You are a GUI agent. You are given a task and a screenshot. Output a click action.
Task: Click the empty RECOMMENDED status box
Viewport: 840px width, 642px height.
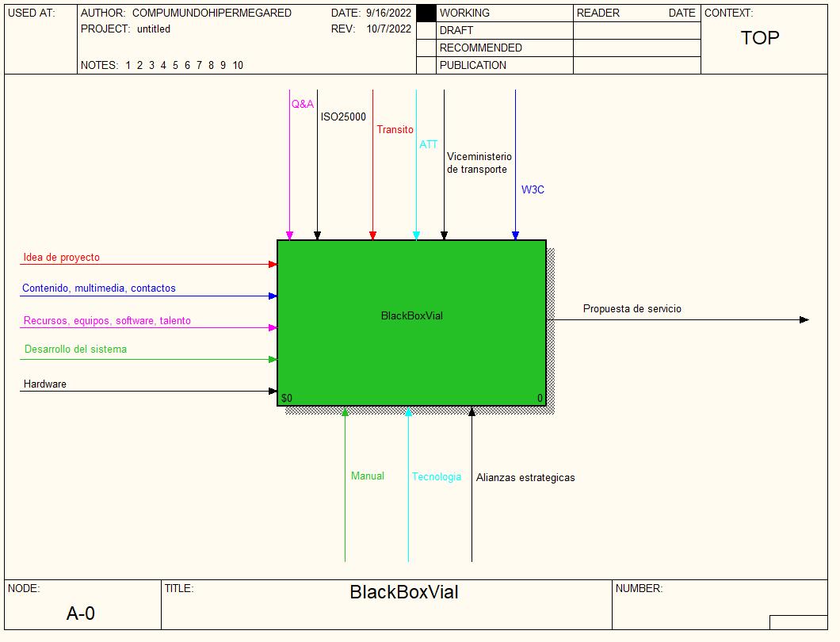coord(426,48)
